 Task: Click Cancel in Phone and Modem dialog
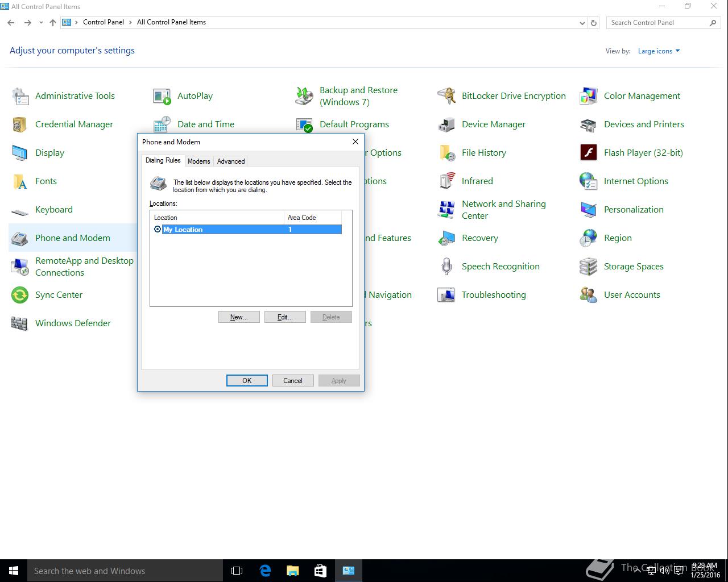point(293,381)
